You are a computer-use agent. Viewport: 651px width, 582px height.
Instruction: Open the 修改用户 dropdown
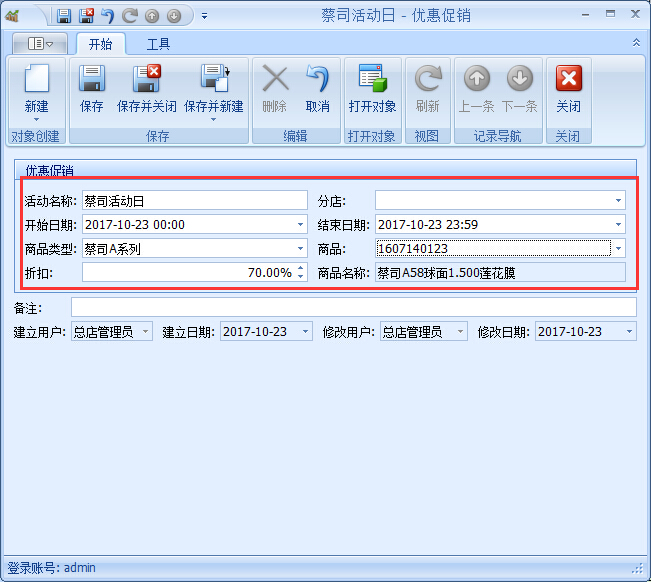[x=460, y=332]
